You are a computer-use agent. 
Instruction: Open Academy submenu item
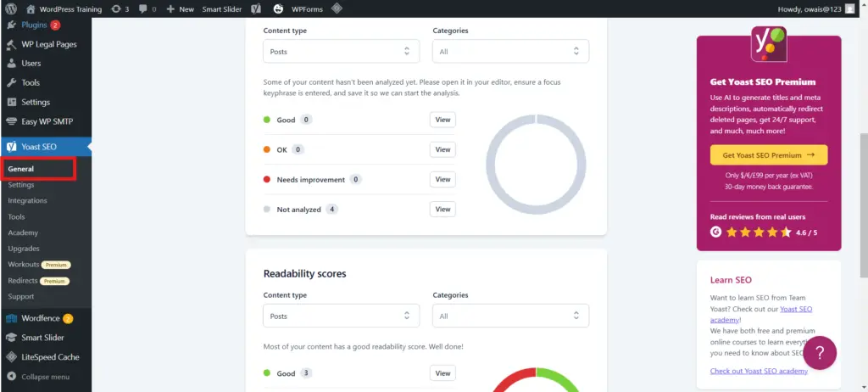tap(23, 232)
